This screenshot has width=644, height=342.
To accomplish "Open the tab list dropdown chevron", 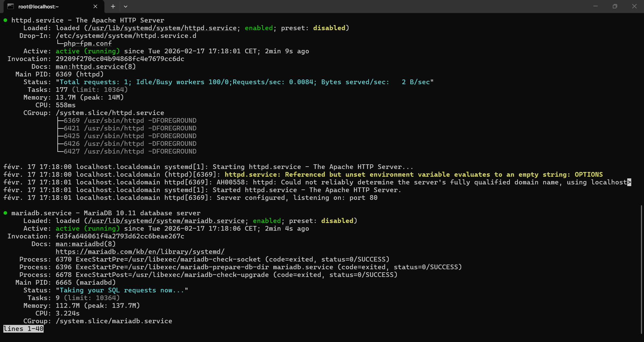I will tap(126, 6).
